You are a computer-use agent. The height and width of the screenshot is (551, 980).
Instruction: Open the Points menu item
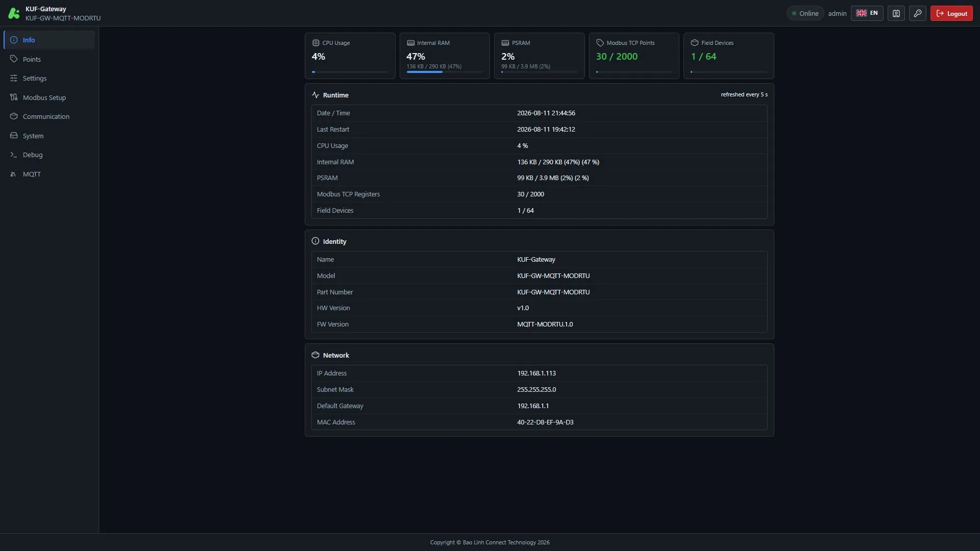coord(49,59)
